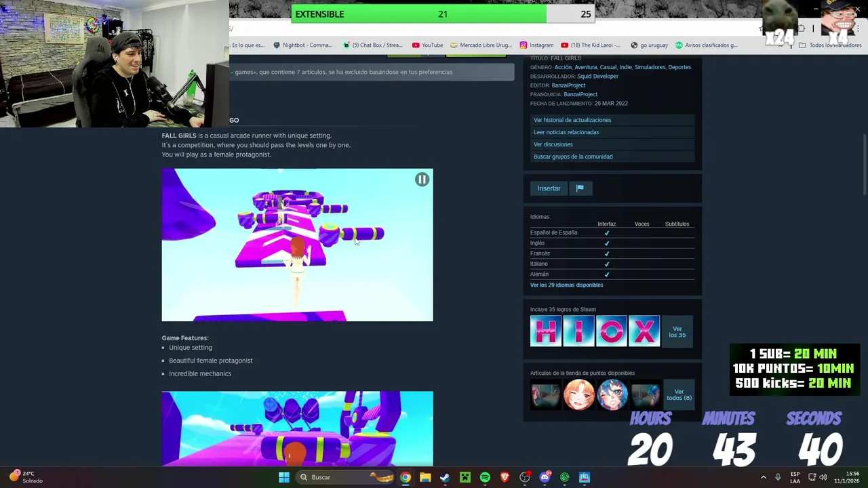Open Spotify from the taskbar
Viewport: 868px width, 488px height.
coord(485,477)
